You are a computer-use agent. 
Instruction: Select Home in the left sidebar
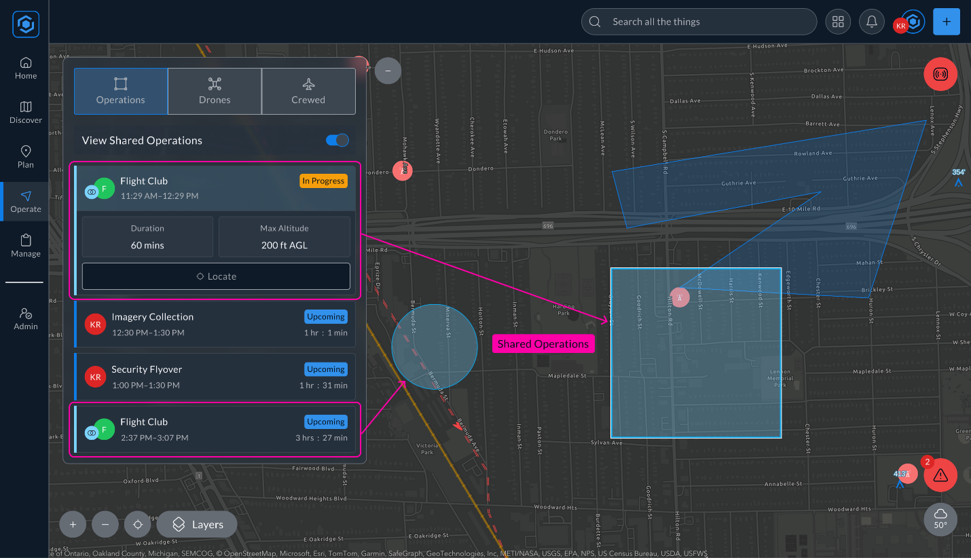[25, 67]
